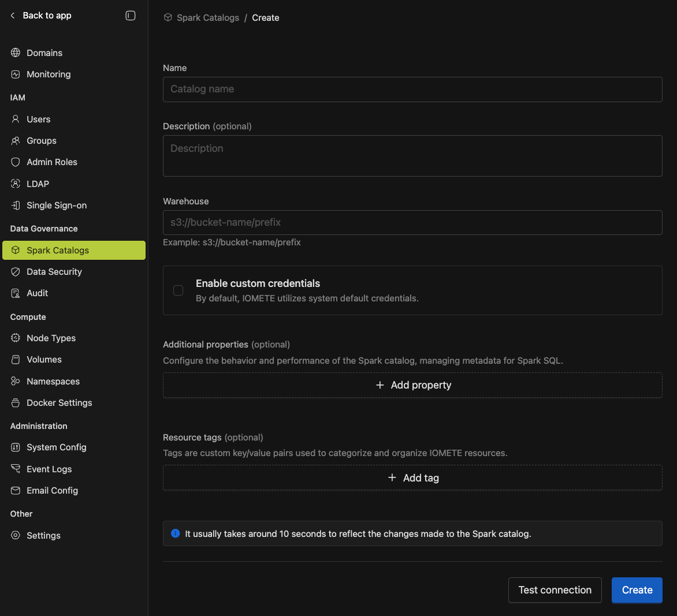The image size is (677, 616).
Task: Click the Namespaces icon
Action: pos(16,381)
